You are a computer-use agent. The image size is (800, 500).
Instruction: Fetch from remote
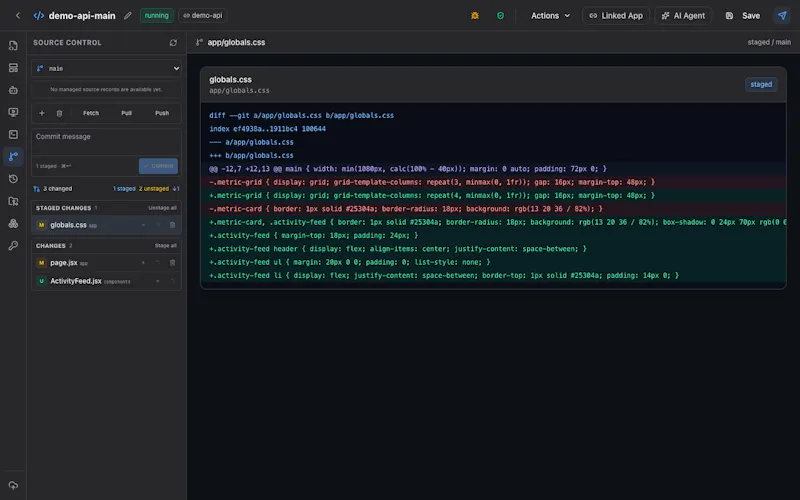click(x=91, y=113)
